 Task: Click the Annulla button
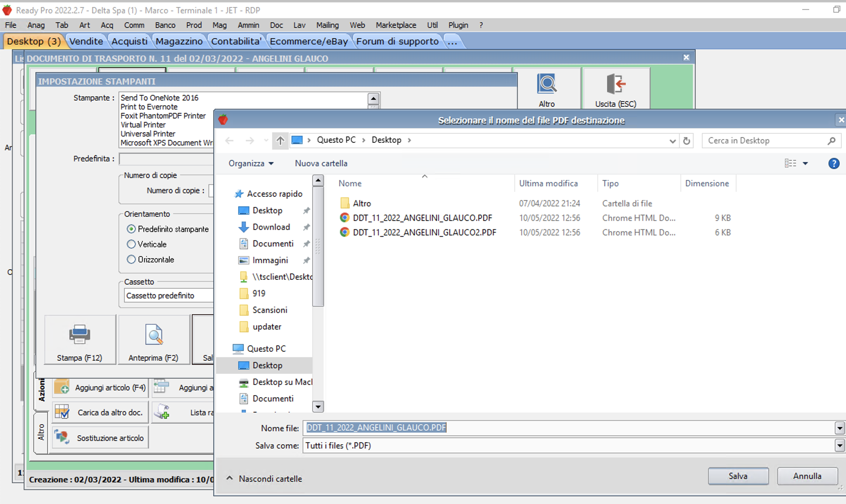pos(807,476)
